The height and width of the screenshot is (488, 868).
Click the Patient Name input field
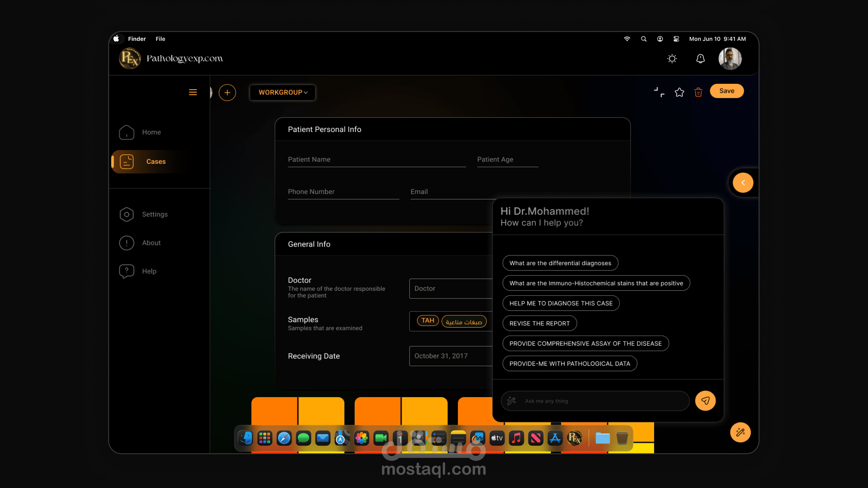point(376,160)
